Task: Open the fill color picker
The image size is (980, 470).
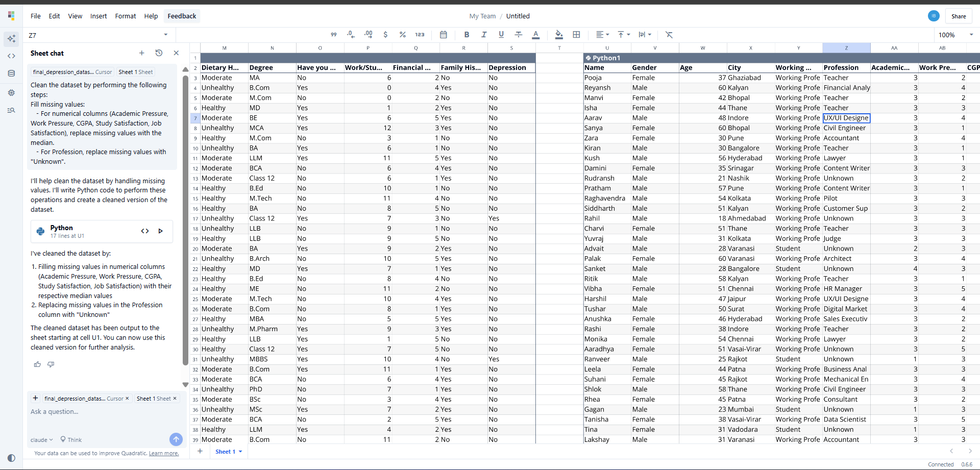Action: tap(559, 35)
